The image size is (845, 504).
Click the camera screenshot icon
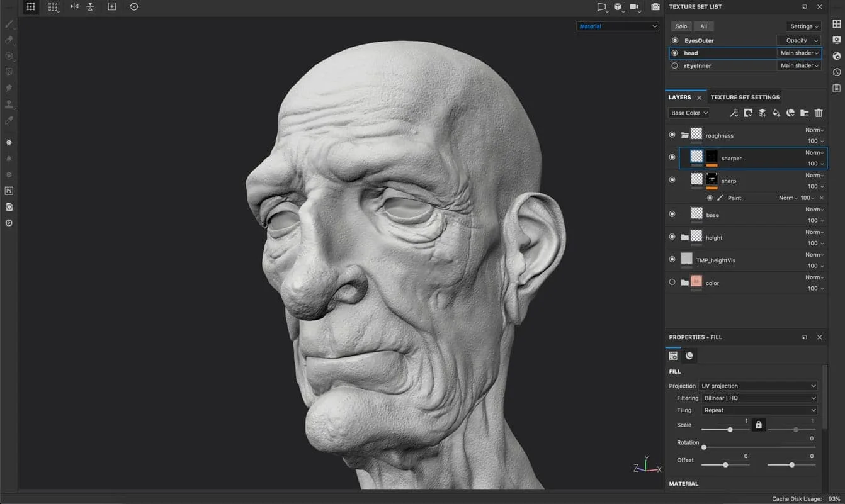[x=655, y=7]
